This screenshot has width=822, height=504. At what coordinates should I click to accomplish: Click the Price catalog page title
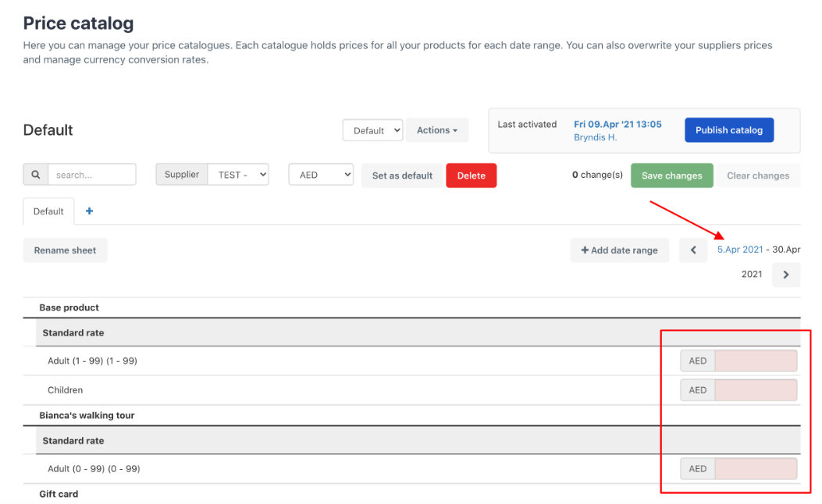tap(79, 23)
